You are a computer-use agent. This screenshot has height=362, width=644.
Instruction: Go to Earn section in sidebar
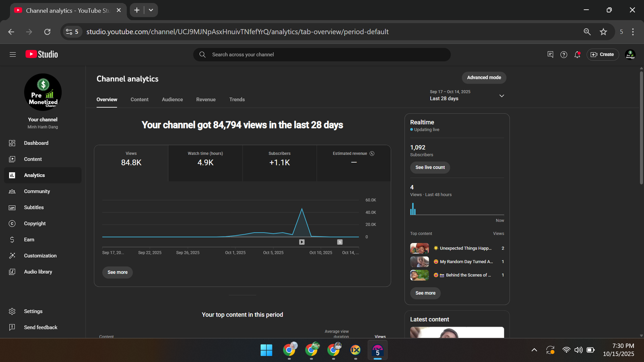(29, 240)
